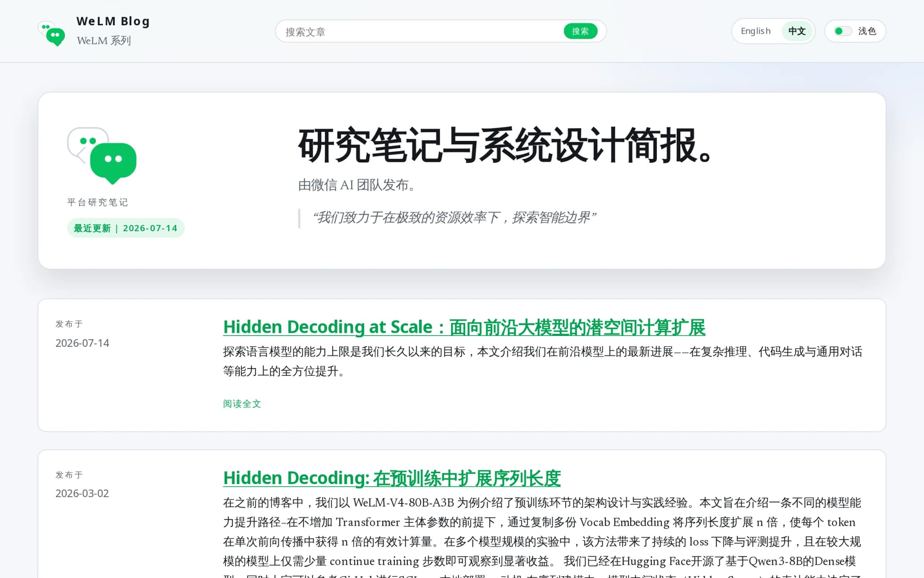The height and width of the screenshot is (578, 924).
Task: Open Hidden Decoding: 在预训练中扩展序列长度 article
Action: (392, 478)
